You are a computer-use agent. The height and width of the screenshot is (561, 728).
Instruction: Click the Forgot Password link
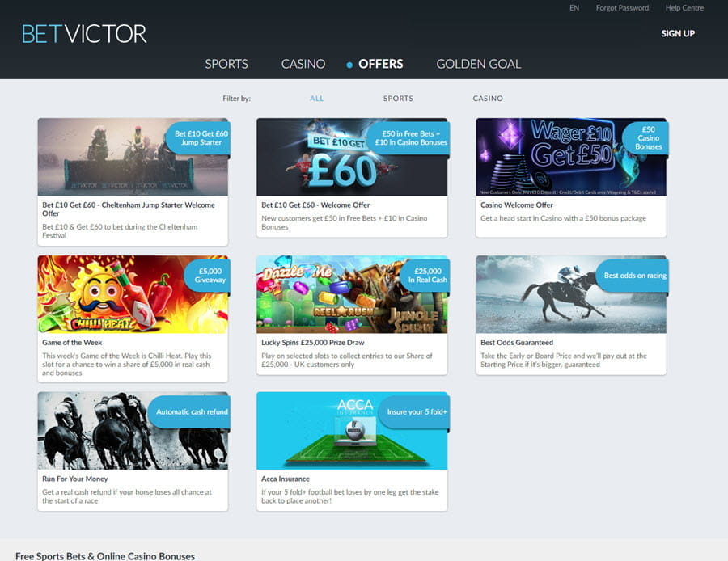(x=622, y=8)
